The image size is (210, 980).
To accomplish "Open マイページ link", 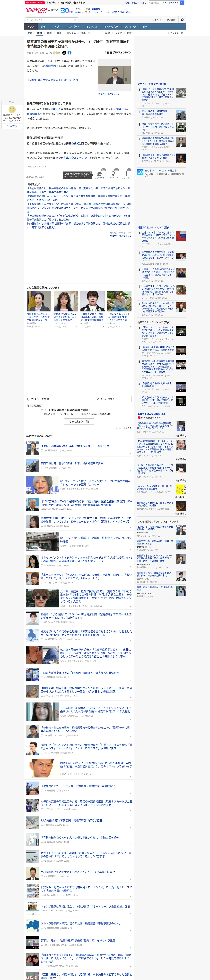I will click(157, 20).
